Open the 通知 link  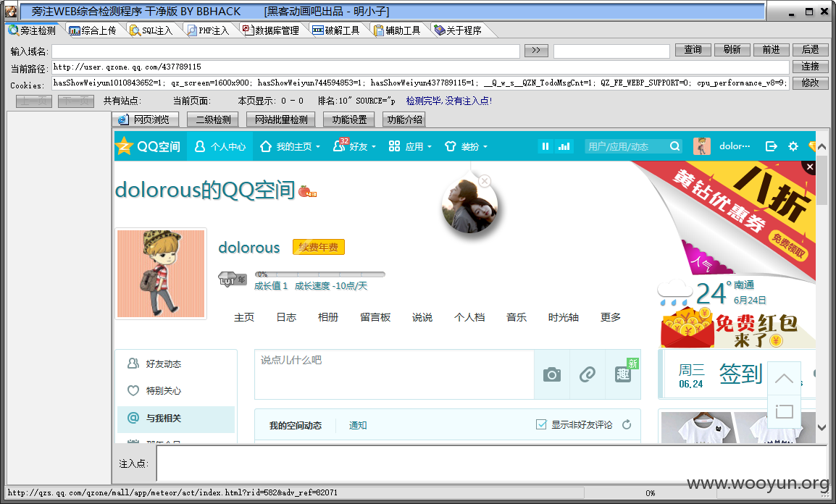(x=358, y=425)
